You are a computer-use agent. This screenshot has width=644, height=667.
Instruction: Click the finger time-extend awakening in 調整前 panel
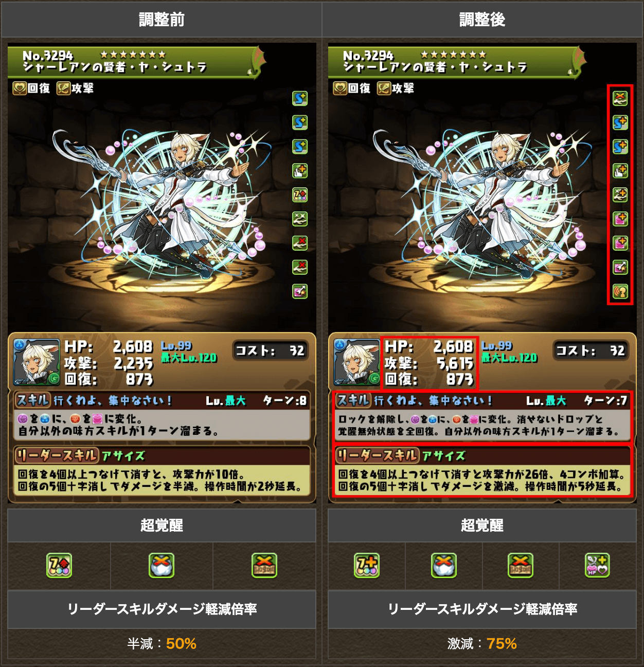[x=300, y=170]
